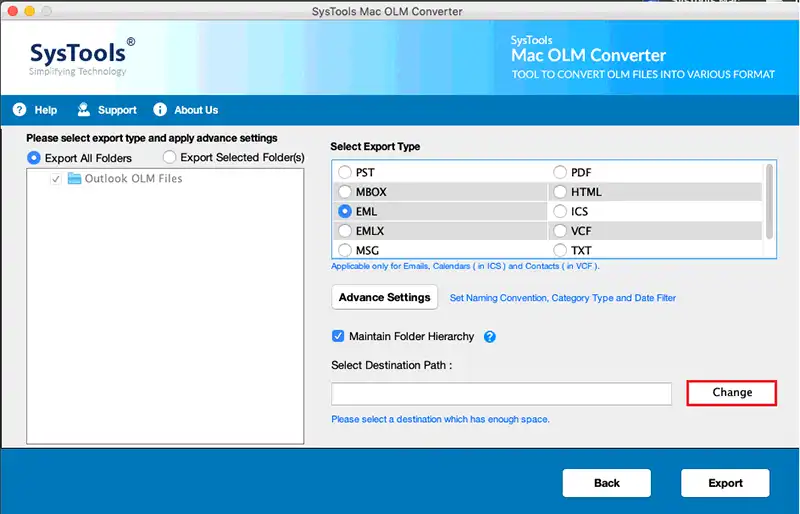Open the Support menu item
800x514 pixels.
click(x=117, y=110)
